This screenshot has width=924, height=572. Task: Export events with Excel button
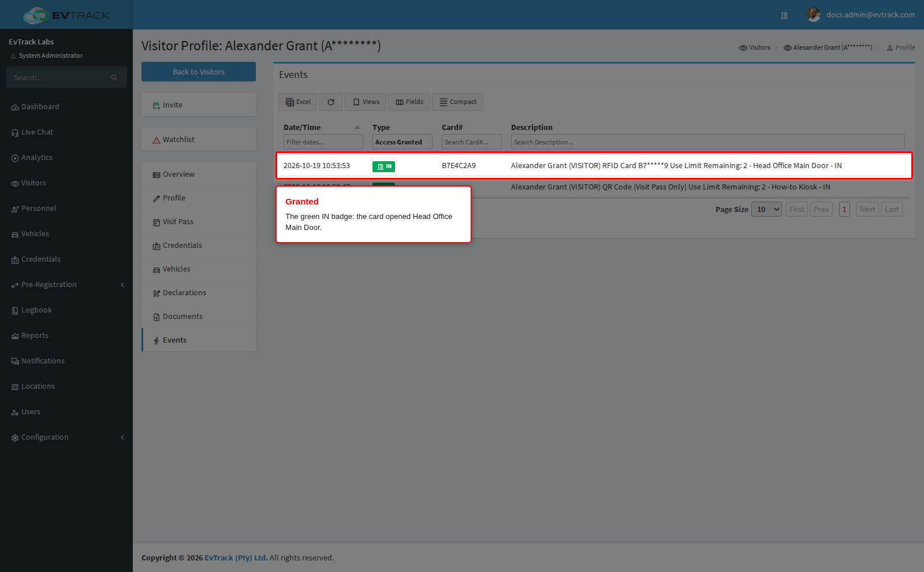pyautogui.click(x=297, y=102)
